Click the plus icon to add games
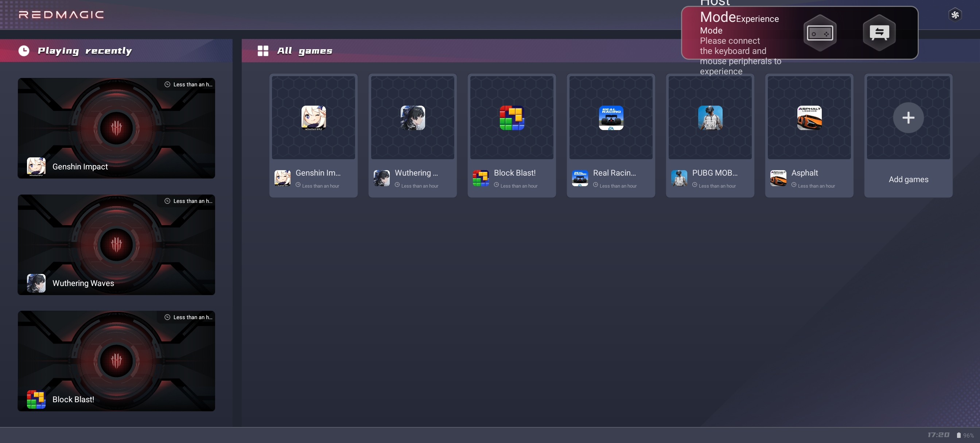 (x=908, y=118)
